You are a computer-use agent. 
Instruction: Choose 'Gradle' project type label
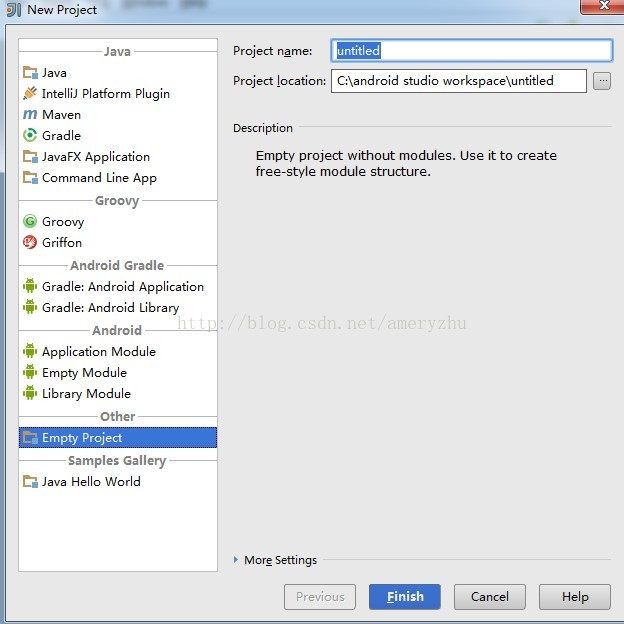61,136
